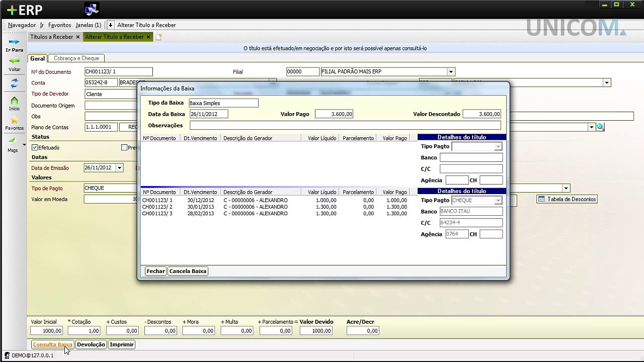Go to Início with the home icon
Screen dimensions: 644x362
pyautogui.click(x=14, y=101)
